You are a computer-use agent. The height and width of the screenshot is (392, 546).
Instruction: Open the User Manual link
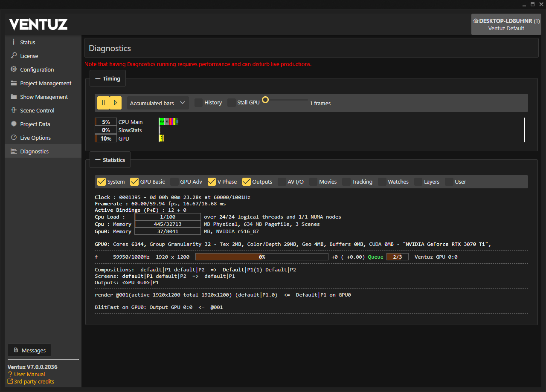pos(29,374)
